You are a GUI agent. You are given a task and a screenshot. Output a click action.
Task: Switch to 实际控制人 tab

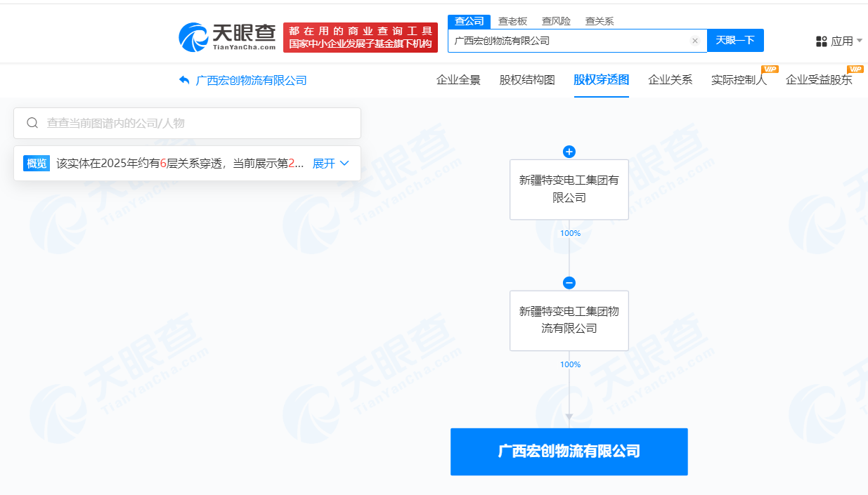pos(739,79)
